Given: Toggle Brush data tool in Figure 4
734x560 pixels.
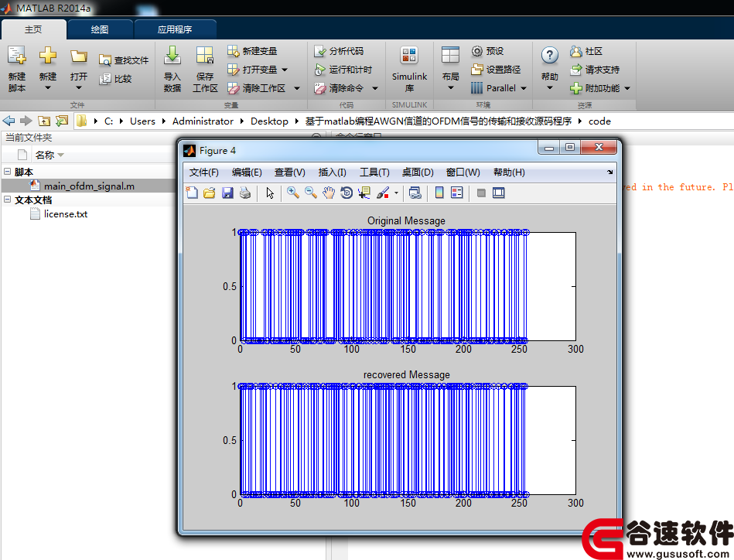Looking at the screenshot, I should pos(383,193).
